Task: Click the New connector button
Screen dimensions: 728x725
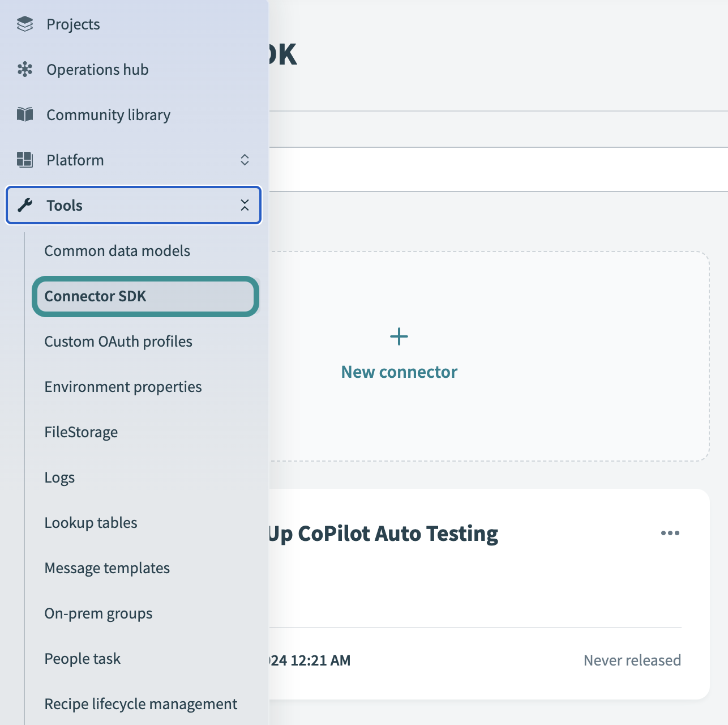Action: click(399, 372)
